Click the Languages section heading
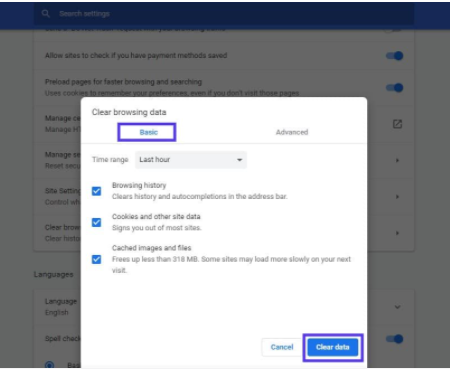This screenshot has height=369, width=450. (53, 274)
